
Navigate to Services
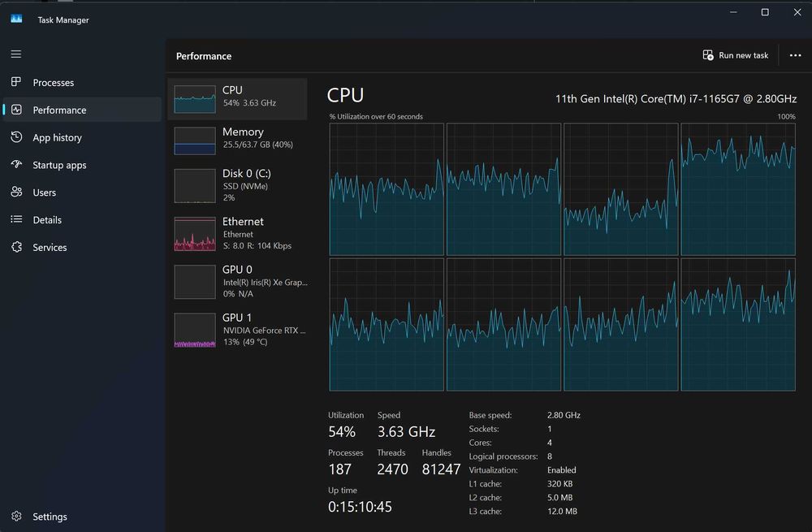coord(82,247)
